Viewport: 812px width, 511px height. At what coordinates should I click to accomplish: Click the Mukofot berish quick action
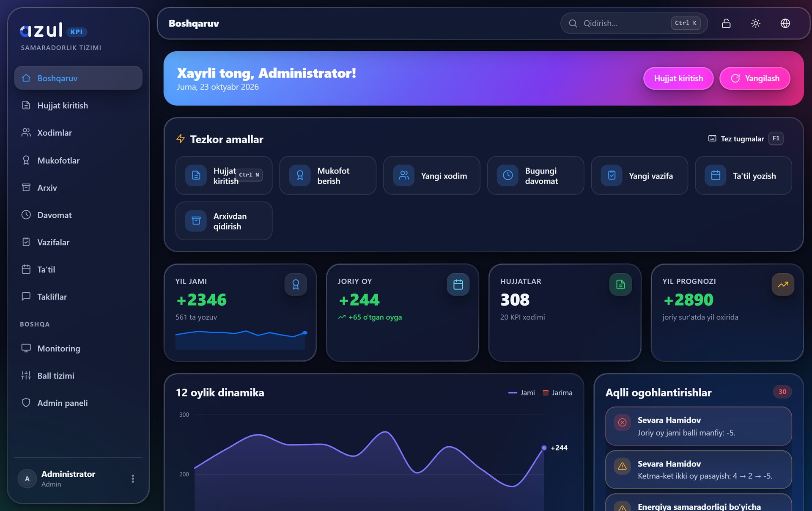(x=328, y=176)
